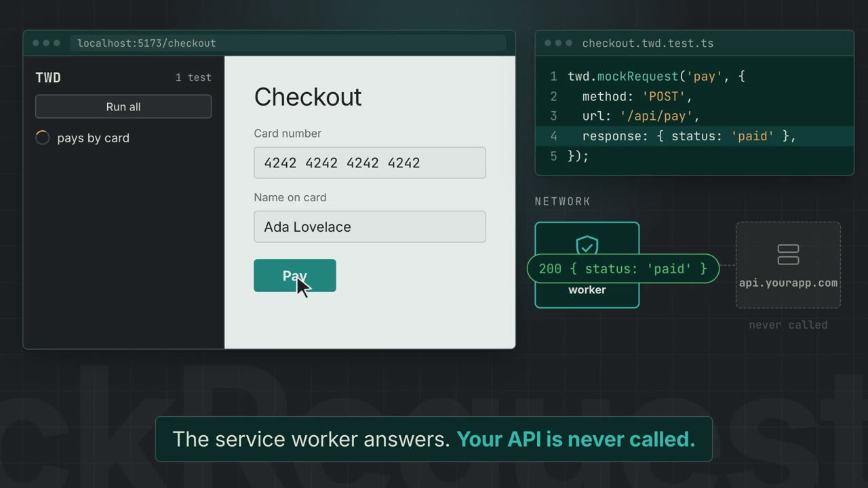Click the 'api.yourapp.com' label
This screenshot has height=488, width=868.
pos(789,283)
